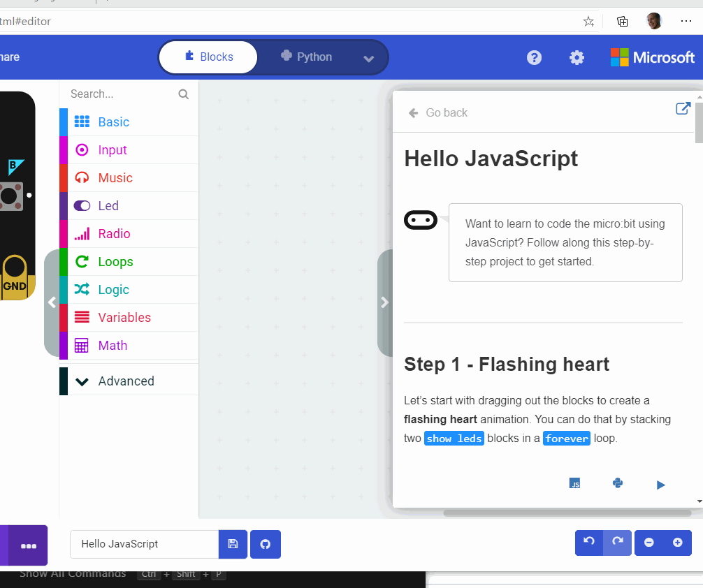View snippet as JavaScript icon
703x588 pixels.
point(574,483)
